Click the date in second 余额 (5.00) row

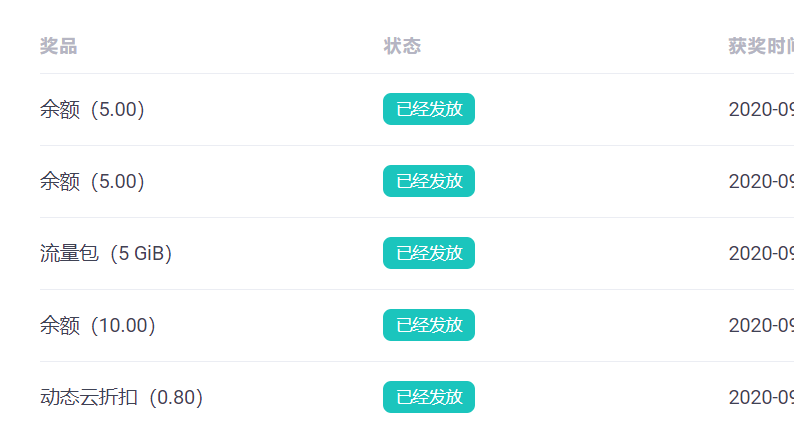[x=761, y=181]
